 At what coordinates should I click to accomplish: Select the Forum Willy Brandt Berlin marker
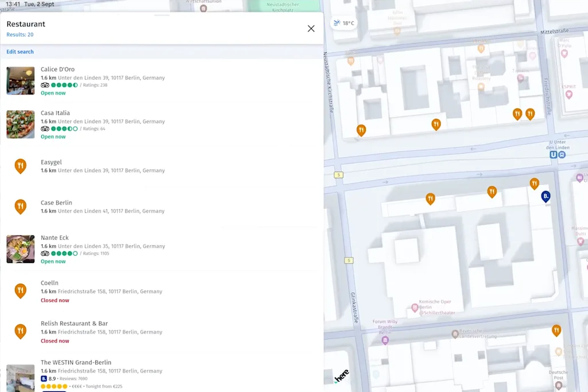[x=385, y=340]
